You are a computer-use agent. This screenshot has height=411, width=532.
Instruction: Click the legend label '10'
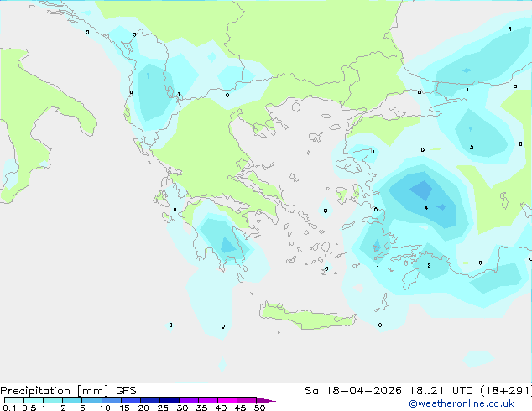pos(105,408)
